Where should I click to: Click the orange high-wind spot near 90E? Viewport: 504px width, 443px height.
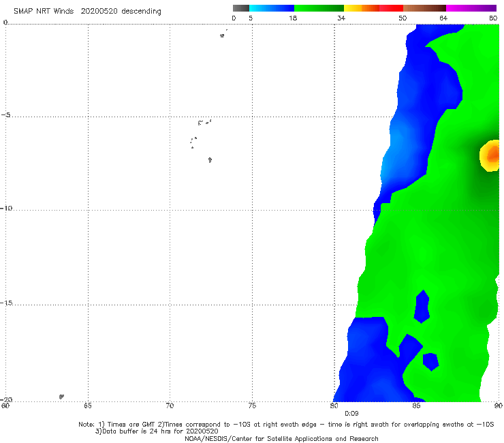(x=491, y=155)
